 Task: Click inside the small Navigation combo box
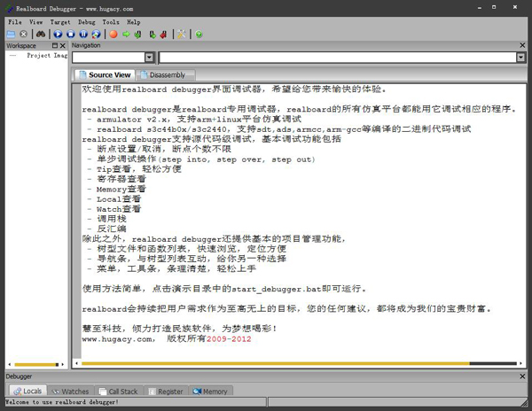coord(108,58)
